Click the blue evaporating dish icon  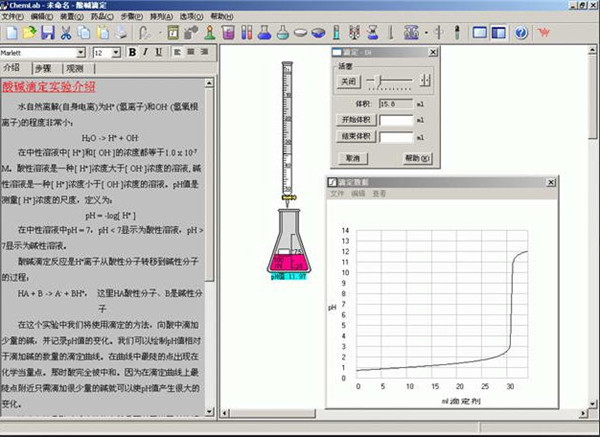(318, 33)
